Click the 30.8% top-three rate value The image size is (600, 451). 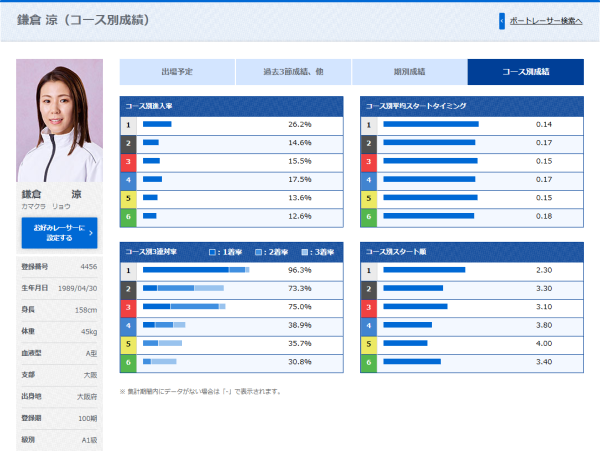[300, 362]
